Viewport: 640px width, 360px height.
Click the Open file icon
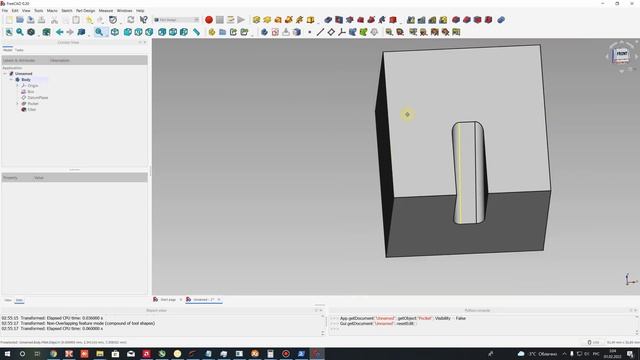(20, 20)
